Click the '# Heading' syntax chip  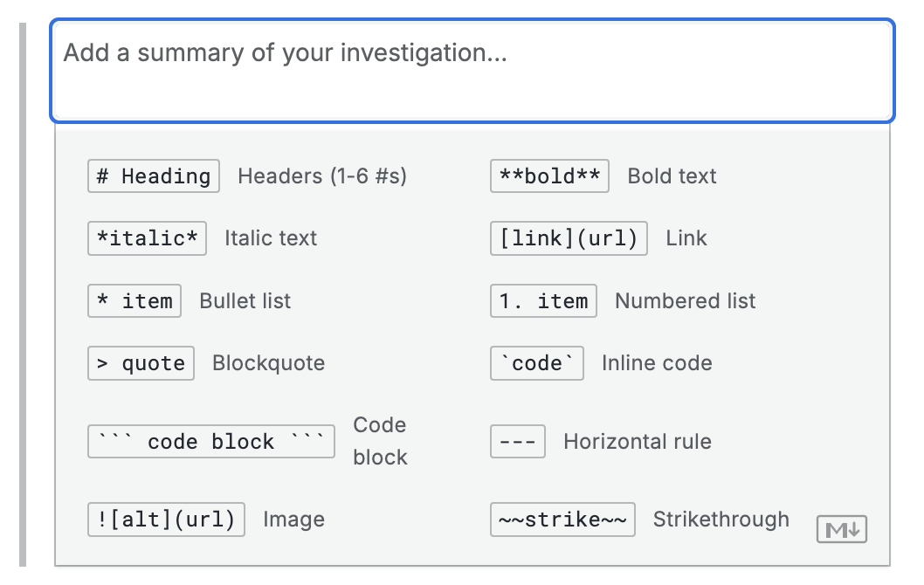(x=154, y=176)
